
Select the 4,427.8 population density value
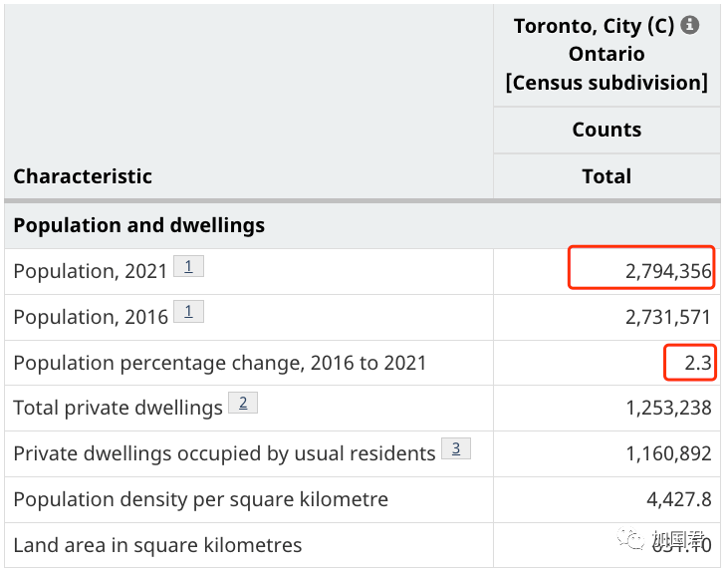click(x=679, y=499)
